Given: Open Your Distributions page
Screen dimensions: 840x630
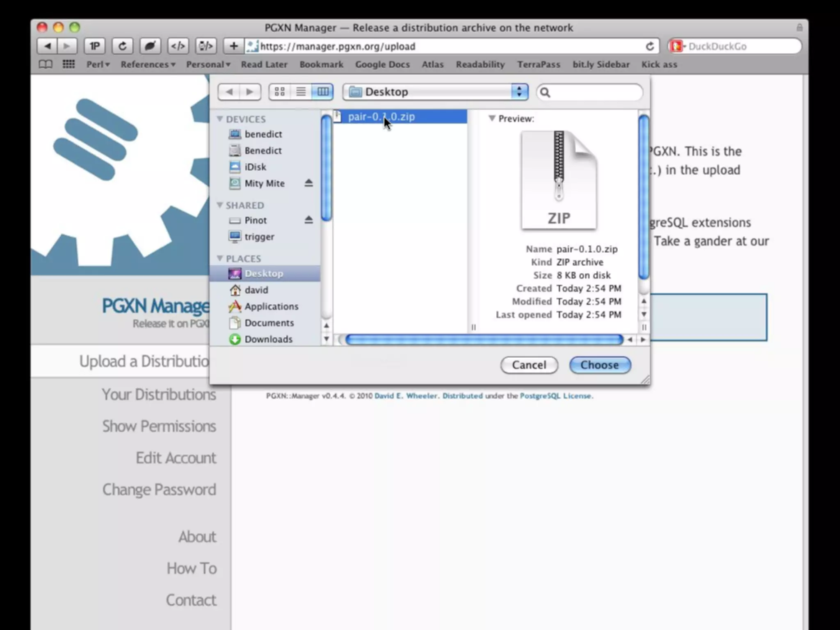Looking at the screenshot, I should click(x=159, y=395).
